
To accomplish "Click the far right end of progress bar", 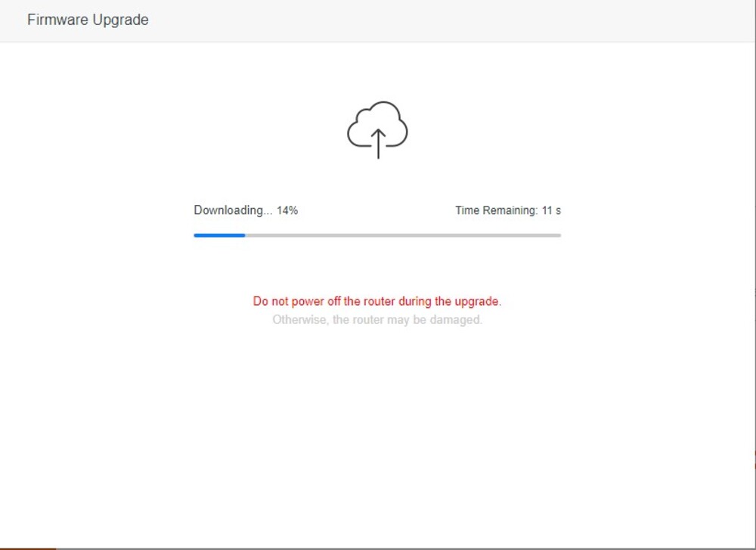I will coord(559,235).
